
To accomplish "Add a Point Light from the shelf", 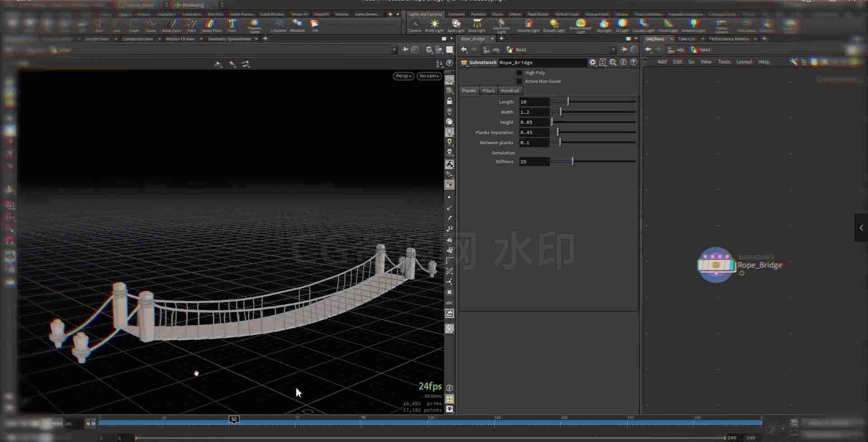I will point(434,26).
